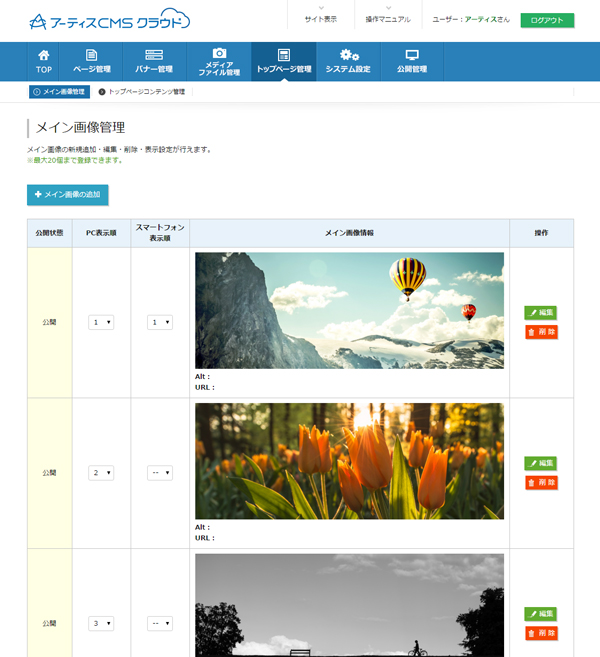Delete the tulips image (削除)

[x=541, y=482]
